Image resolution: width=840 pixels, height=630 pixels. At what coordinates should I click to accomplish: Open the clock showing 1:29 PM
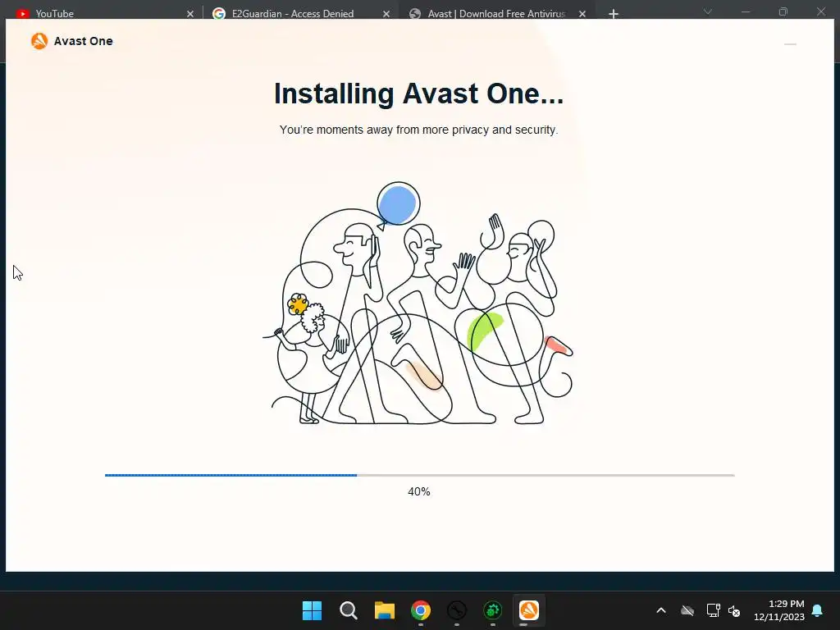click(x=779, y=610)
